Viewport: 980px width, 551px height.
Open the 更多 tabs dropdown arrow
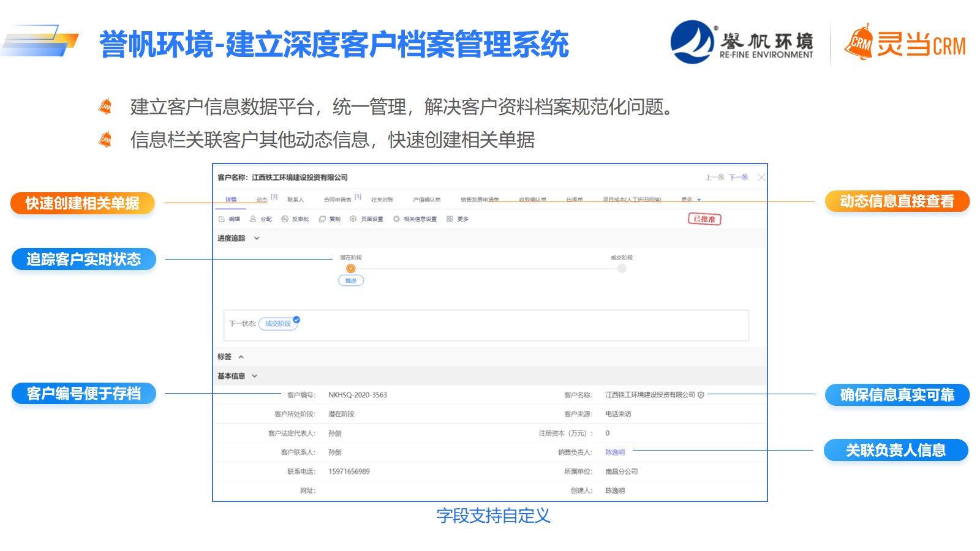click(x=699, y=200)
